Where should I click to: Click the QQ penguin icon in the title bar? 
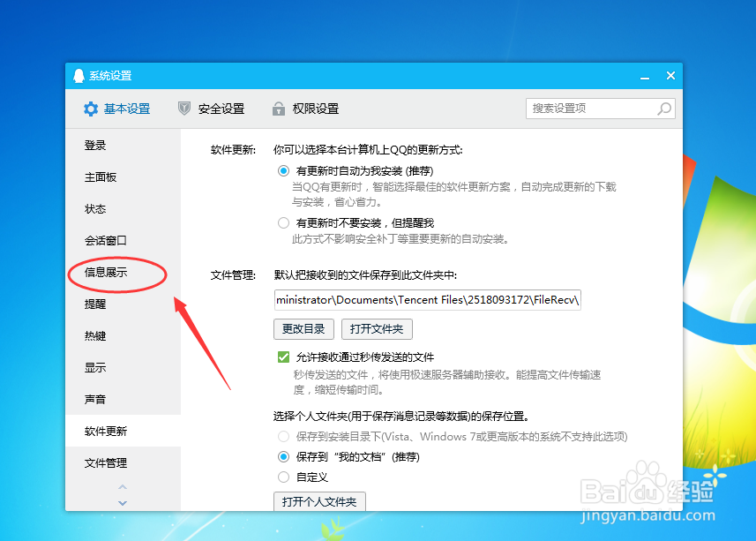pyautogui.click(x=79, y=76)
